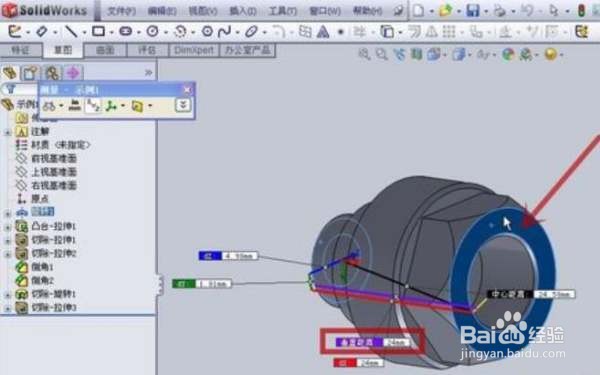Screen dimensions: 600x375
Task: Click the Rebuild traffic light icon
Action: click(581, 11)
